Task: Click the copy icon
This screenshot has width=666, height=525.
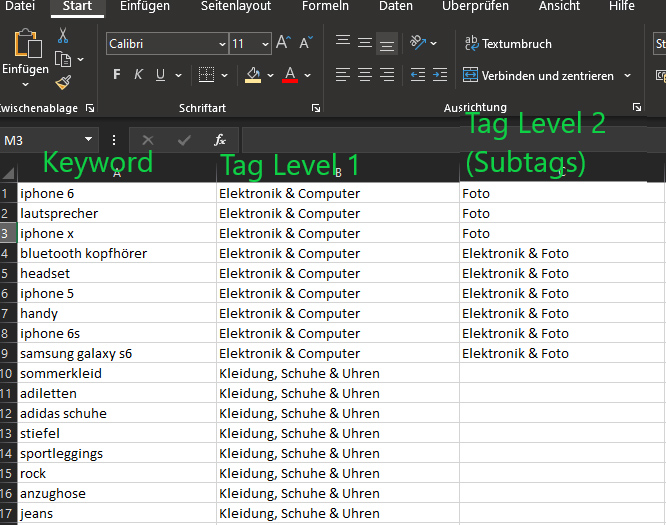Action: [63, 59]
